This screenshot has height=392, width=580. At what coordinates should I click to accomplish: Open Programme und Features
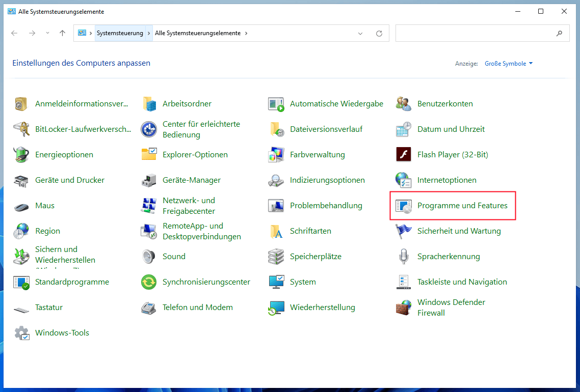click(x=462, y=206)
